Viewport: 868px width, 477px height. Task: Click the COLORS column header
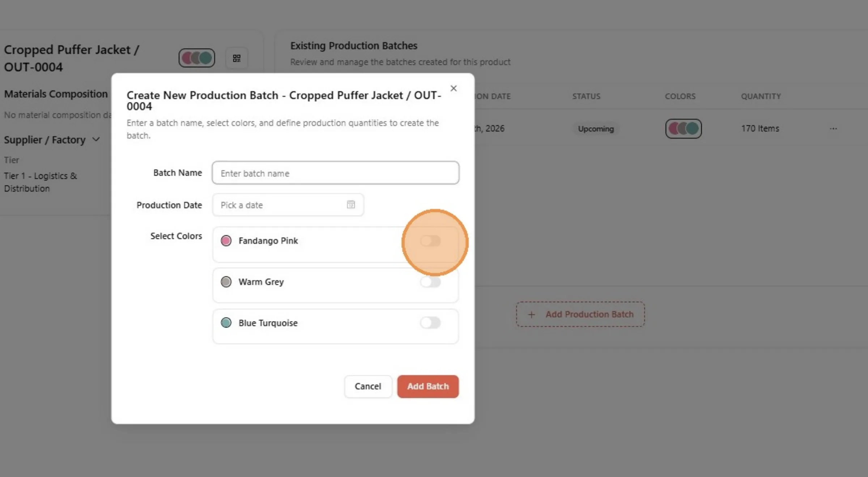(680, 97)
